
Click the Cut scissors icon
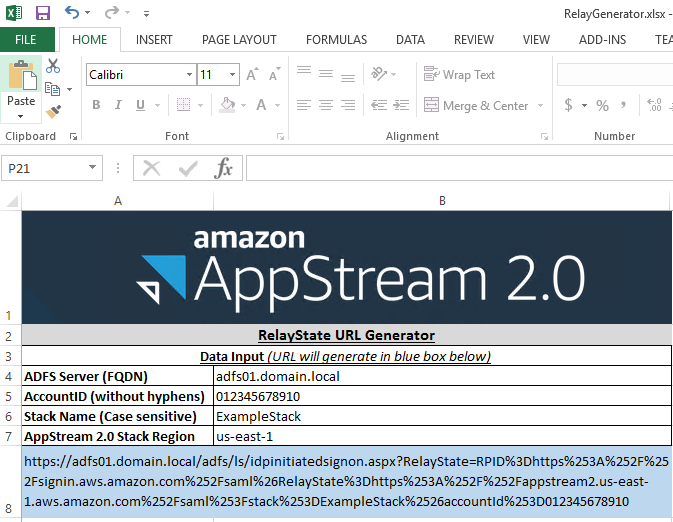pyautogui.click(x=53, y=66)
